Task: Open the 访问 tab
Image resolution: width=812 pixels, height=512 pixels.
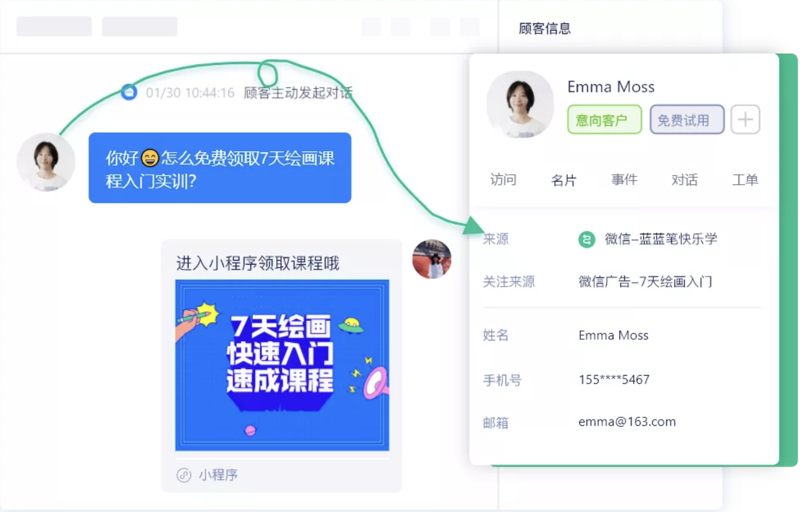Action: pyautogui.click(x=503, y=179)
